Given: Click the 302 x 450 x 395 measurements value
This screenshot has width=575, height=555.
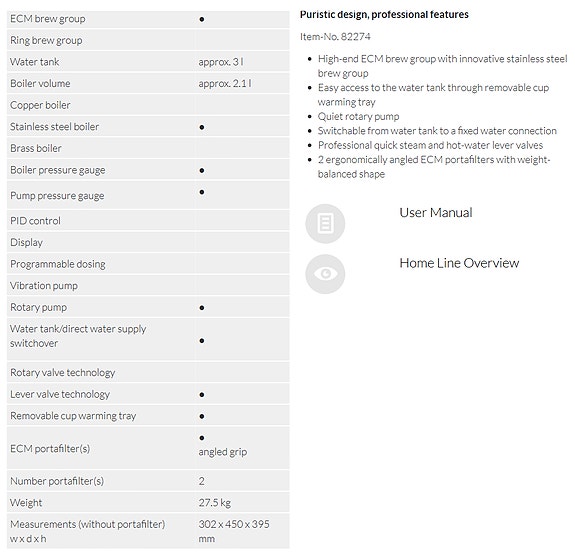Looking at the screenshot, I should [234, 531].
